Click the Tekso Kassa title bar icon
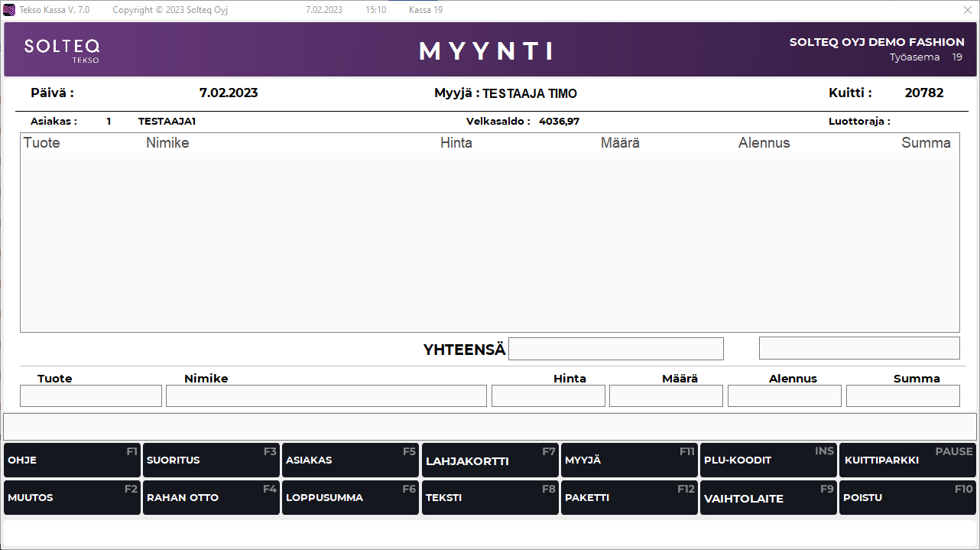 coord(9,10)
